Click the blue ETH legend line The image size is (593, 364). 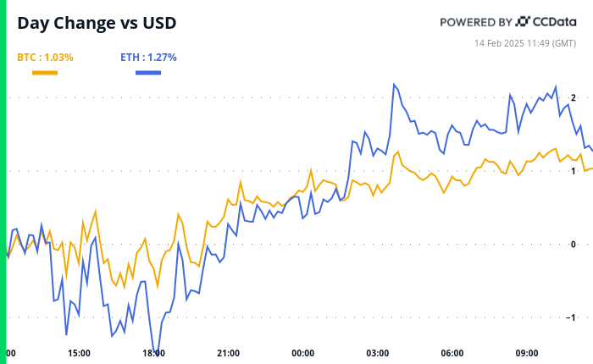148,73
